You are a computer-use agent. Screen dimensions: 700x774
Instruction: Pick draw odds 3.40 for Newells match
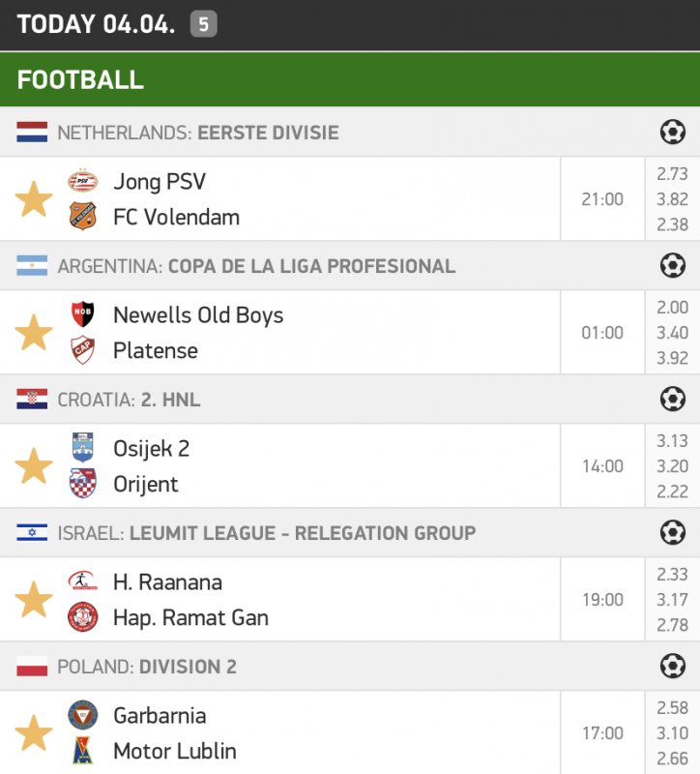(672, 333)
